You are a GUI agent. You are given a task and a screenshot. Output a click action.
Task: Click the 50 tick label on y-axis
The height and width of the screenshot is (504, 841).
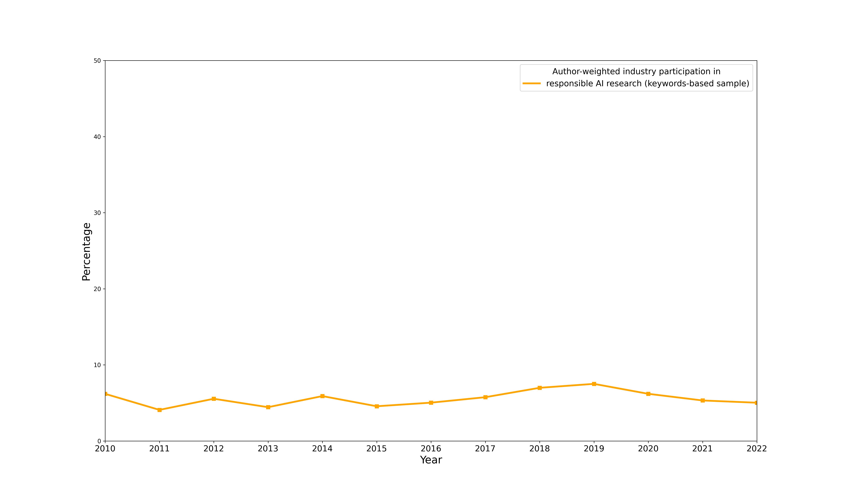(x=97, y=61)
